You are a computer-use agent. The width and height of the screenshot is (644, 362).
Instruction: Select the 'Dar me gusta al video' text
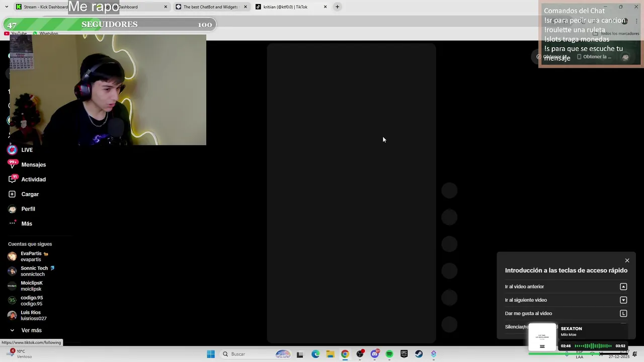tap(528, 313)
